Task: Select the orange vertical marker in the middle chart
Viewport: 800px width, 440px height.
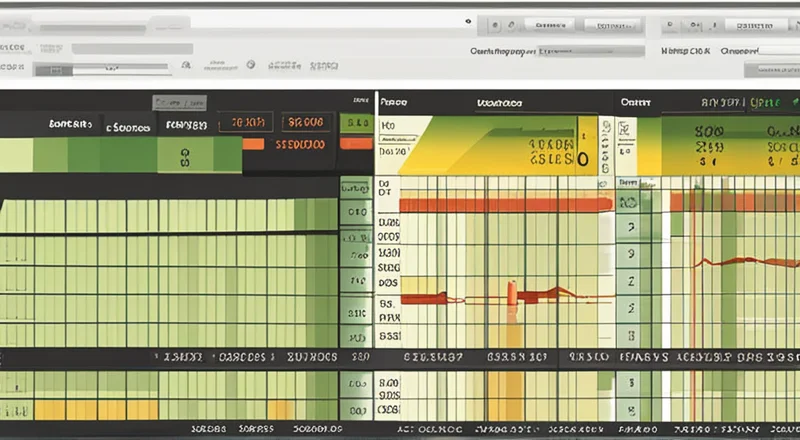Action: [x=511, y=292]
